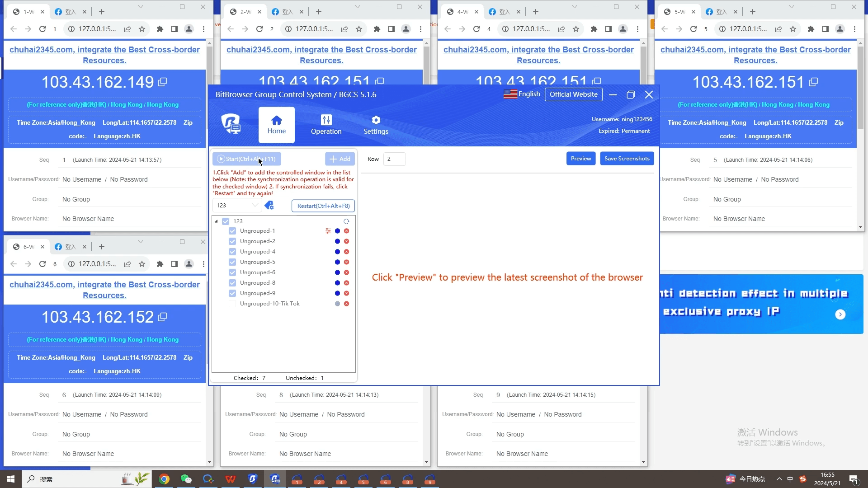Check the Ungrouped-10-Tik Tok checkbox
Screen dimensions: 868x488
click(232, 304)
